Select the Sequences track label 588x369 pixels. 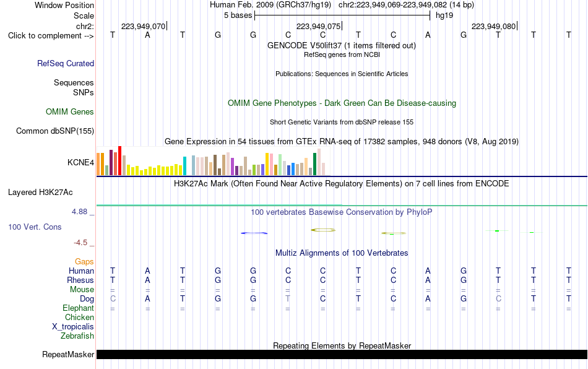74,82
